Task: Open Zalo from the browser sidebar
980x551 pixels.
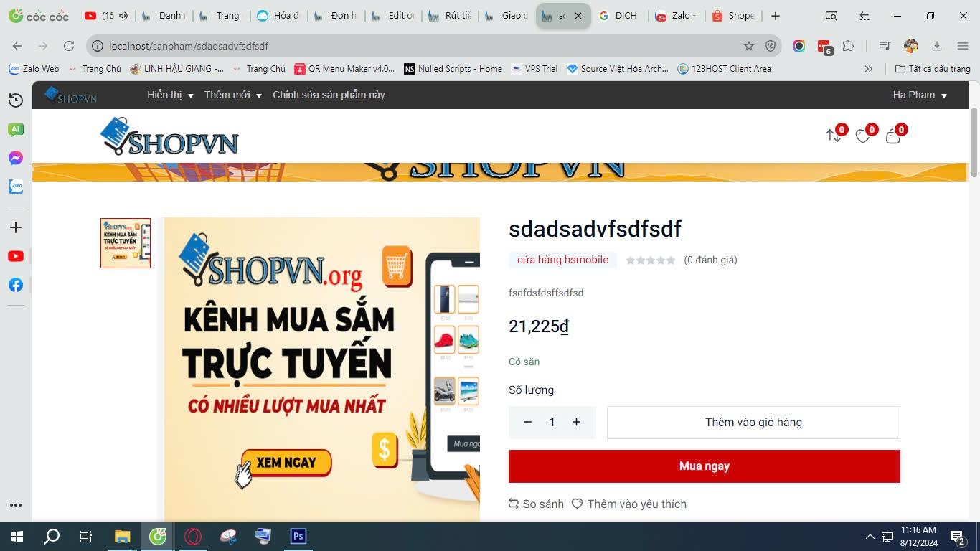Action: (15, 186)
